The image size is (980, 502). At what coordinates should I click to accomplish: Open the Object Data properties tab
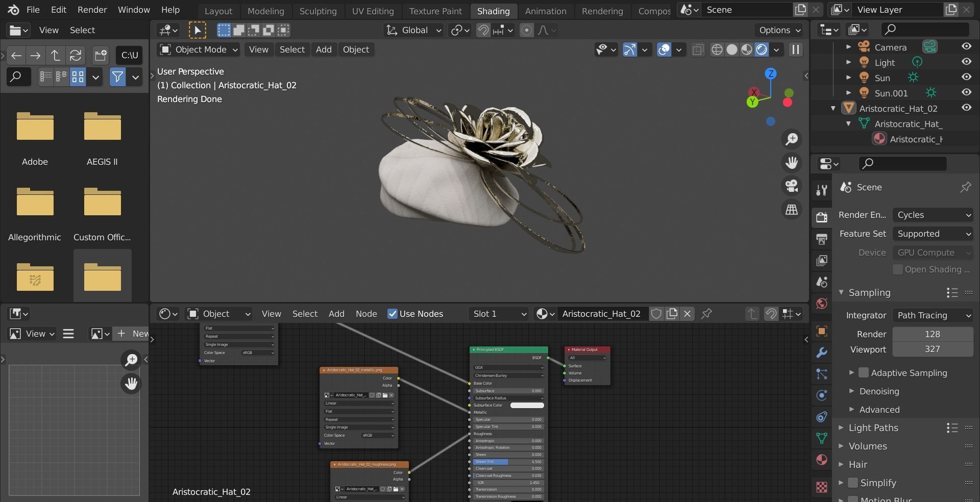tap(821, 438)
